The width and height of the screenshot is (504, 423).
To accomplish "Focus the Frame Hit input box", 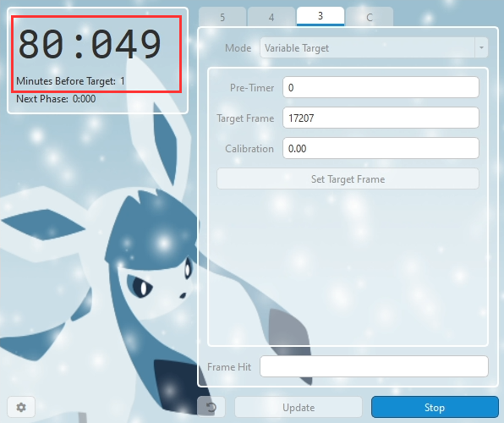I will point(374,366).
